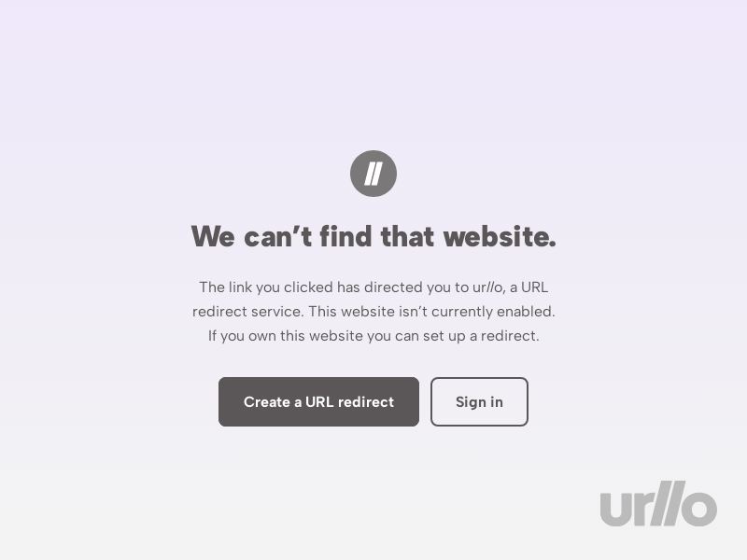
Task: Click the white slashes inside the grey circle
Action: [373, 174]
